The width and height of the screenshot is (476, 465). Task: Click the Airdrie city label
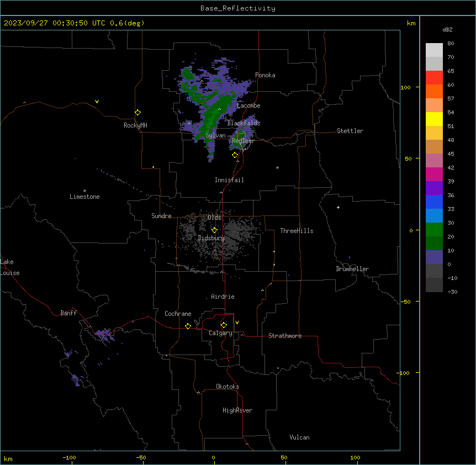click(x=223, y=297)
